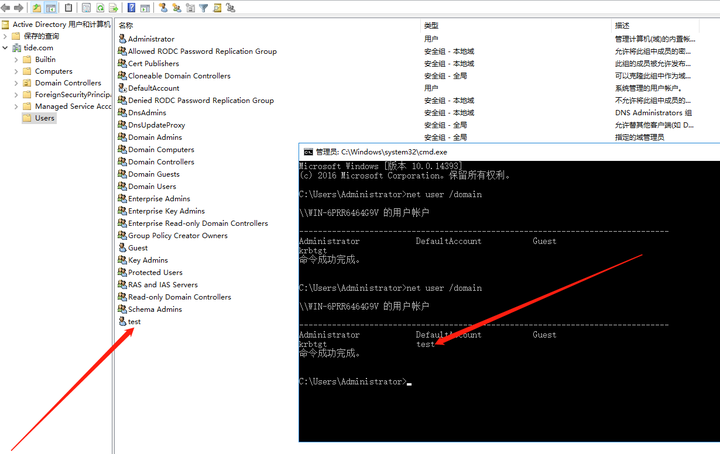Select Enterprise Read-only Domain Controllers entry

198,223
